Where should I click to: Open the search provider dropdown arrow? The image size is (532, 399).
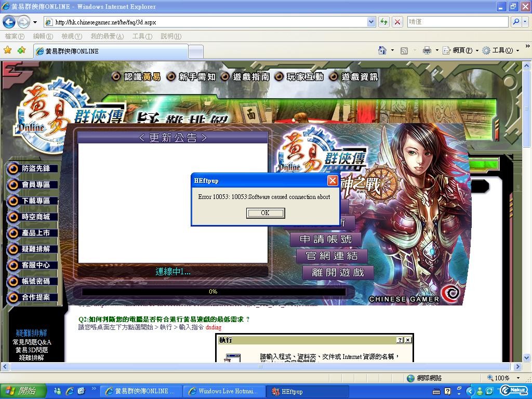pyautogui.click(x=525, y=22)
